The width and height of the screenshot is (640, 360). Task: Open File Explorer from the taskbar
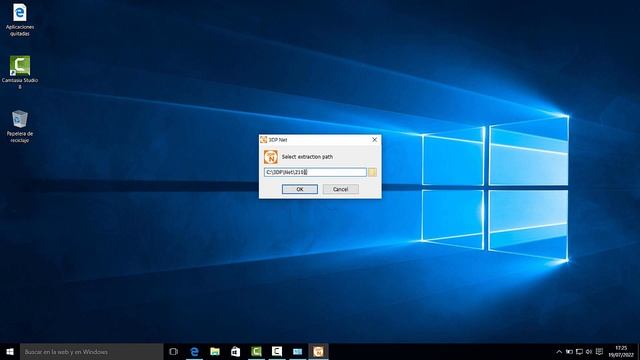pyautogui.click(x=215, y=351)
